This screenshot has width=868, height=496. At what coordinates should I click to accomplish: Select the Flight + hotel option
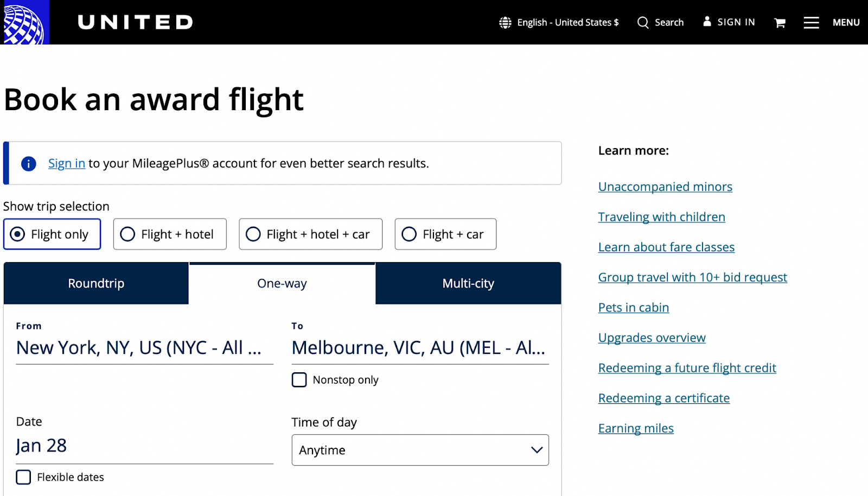[170, 234]
